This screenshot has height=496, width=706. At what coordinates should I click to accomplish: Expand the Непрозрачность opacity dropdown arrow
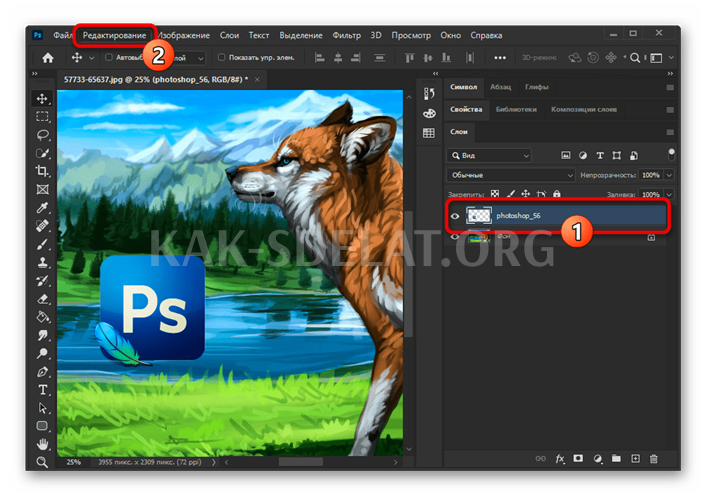[669, 175]
